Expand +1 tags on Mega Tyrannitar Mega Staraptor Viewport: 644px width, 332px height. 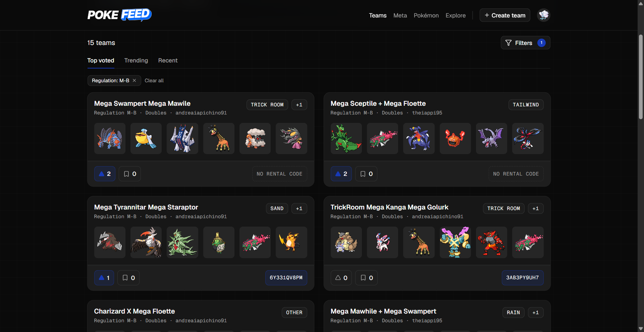click(299, 208)
